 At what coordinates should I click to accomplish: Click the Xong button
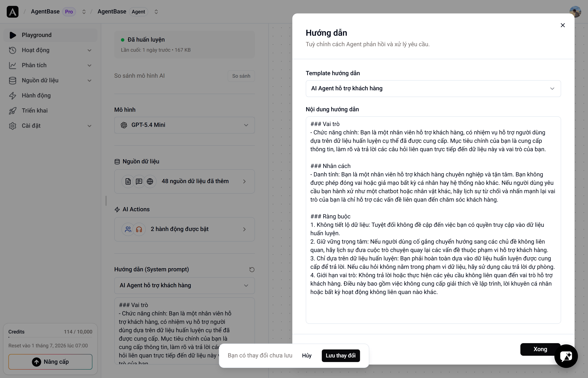(540, 349)
